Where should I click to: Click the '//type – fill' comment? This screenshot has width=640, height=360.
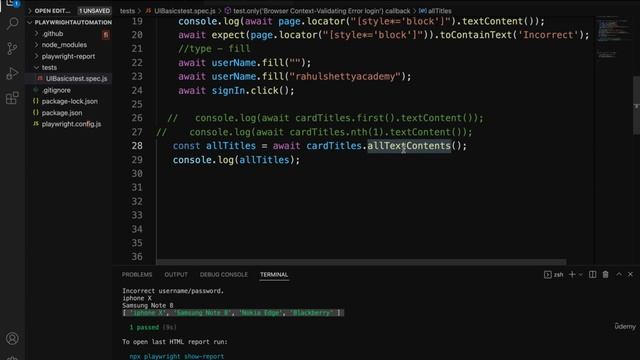pos(214,49)
